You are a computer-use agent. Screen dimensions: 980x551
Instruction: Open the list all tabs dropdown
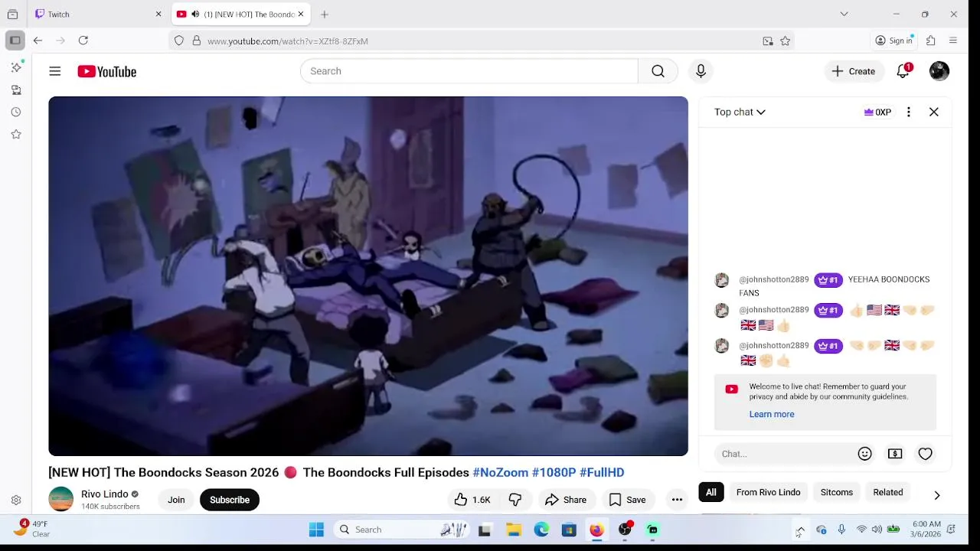pyautogui.click(x=844, y=14)
